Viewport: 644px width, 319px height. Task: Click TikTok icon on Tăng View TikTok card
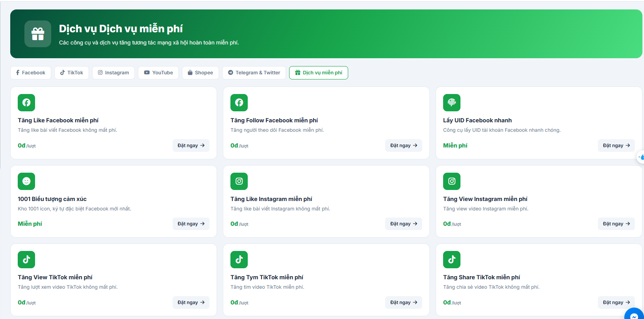[26, 260]
